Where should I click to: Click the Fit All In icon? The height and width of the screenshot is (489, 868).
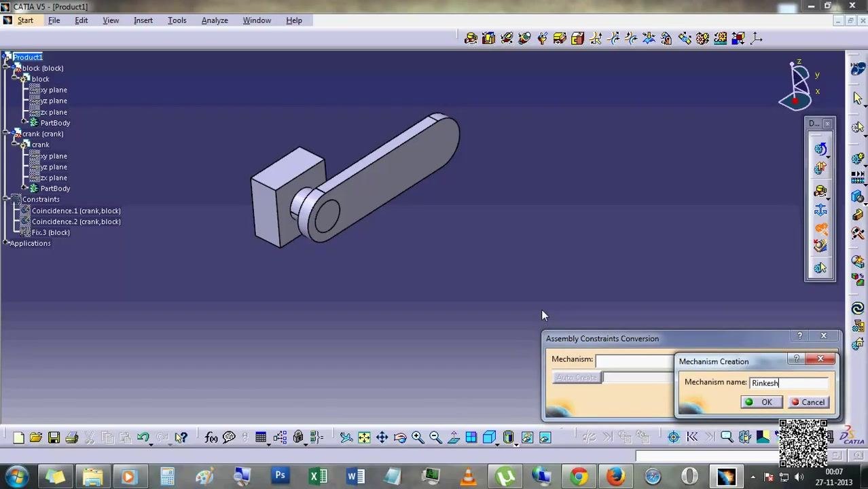coord(364,438)
